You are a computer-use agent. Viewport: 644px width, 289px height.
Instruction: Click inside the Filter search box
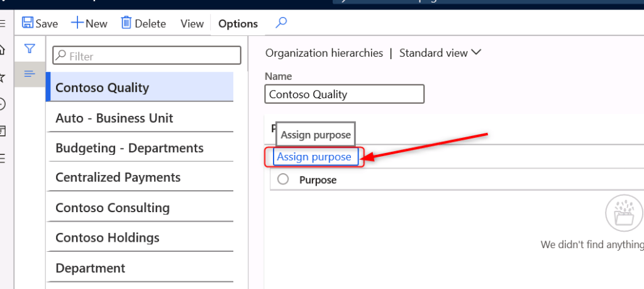point(151,56)
